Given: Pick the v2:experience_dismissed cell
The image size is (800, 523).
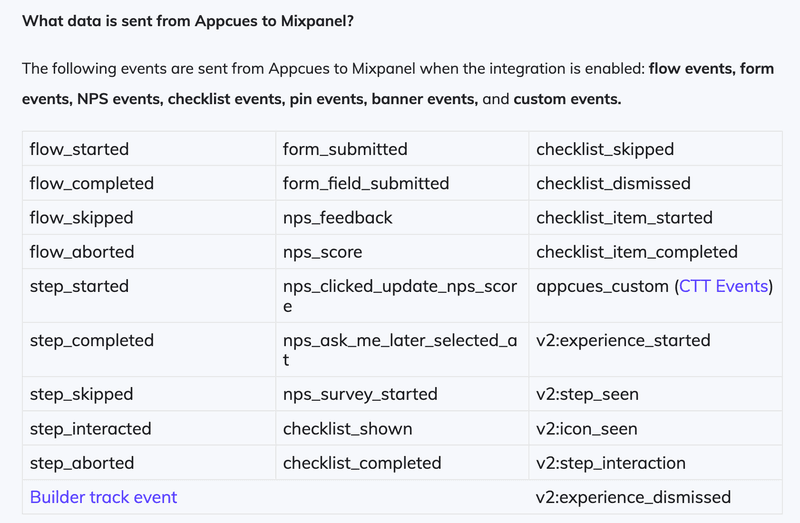Looking at the screenshot, I should tap(656, 497).
